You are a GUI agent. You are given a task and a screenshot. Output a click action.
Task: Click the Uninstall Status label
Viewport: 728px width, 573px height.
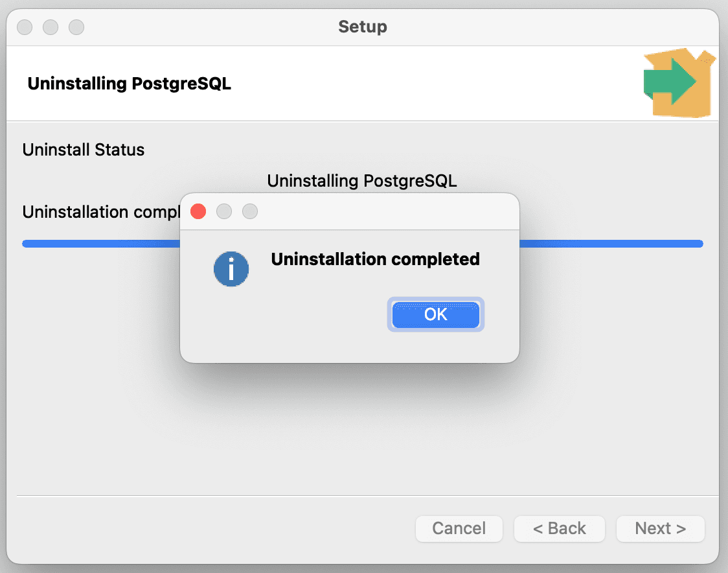click(83, 150)
